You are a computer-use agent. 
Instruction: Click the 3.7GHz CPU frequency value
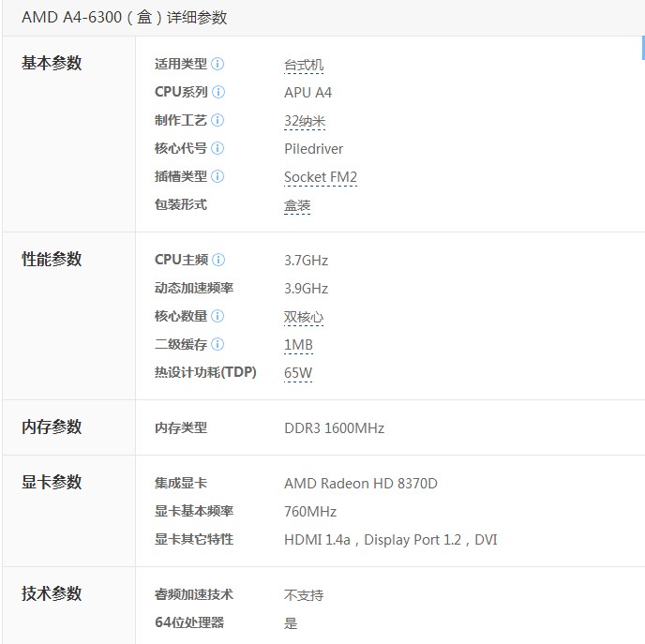(306, 261)
